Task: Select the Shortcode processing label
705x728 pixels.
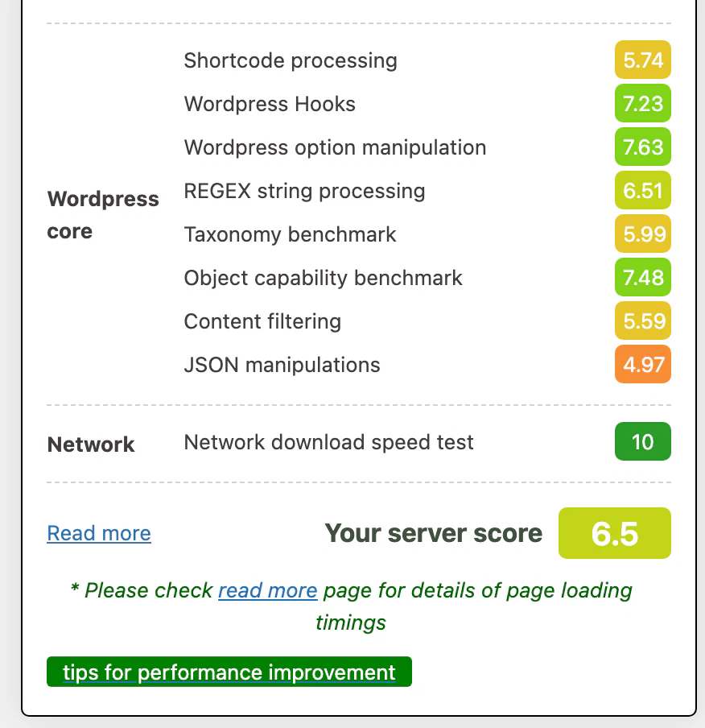Action: [x=291, y=60]
